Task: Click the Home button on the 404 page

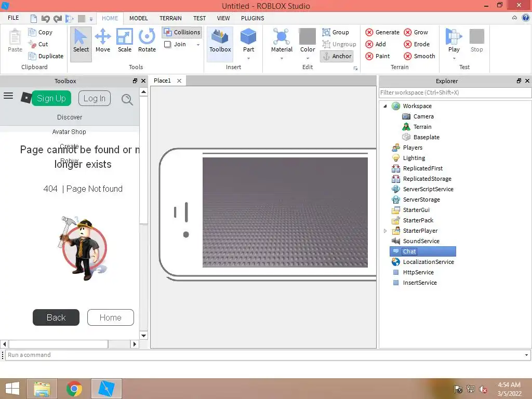Action: click(x=111, y=317)
